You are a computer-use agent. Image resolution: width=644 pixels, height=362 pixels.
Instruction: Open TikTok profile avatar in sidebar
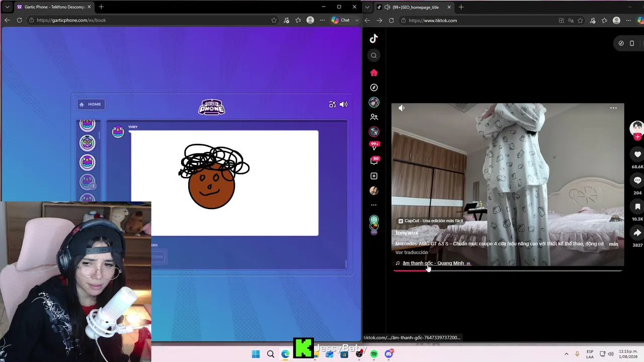[x=374, y=191]
